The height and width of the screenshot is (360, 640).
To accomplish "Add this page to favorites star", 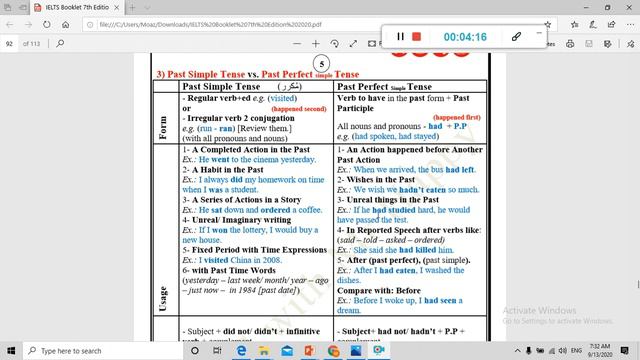I will [548, 24].
